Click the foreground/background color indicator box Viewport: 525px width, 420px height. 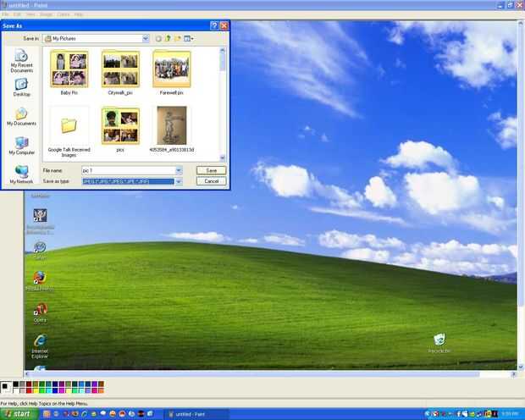click(6, 387)
